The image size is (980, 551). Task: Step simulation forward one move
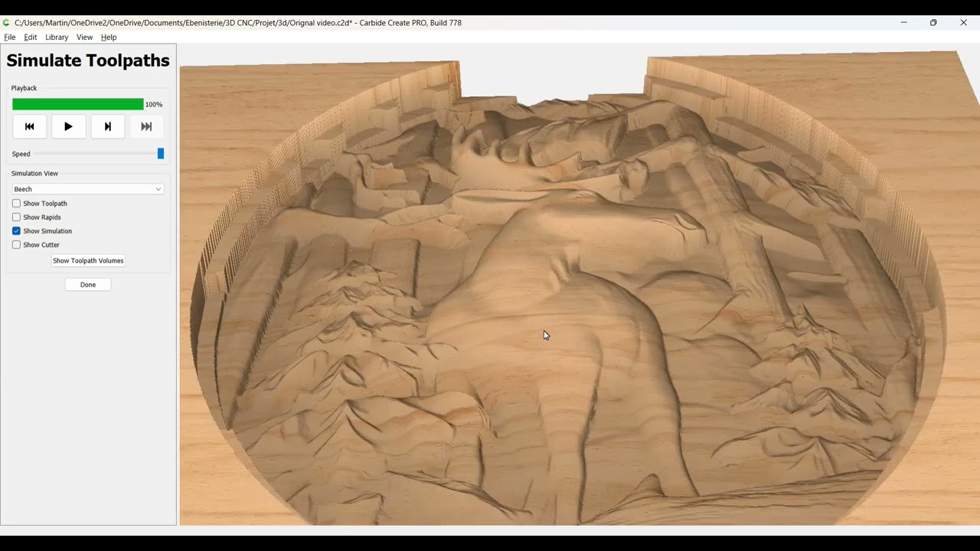point(108,127)
